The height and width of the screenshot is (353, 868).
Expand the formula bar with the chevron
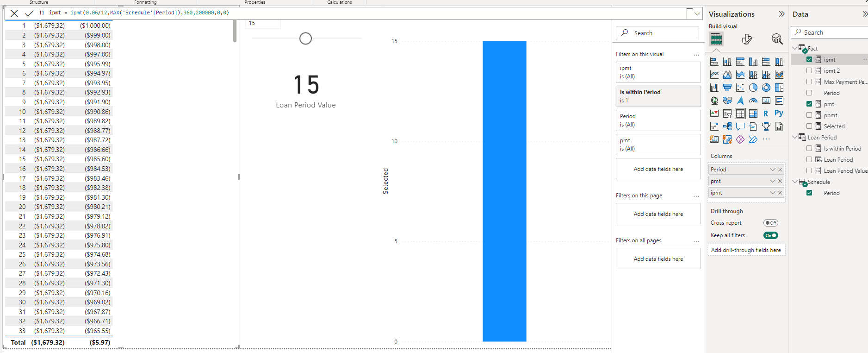[x=697, y=14]
